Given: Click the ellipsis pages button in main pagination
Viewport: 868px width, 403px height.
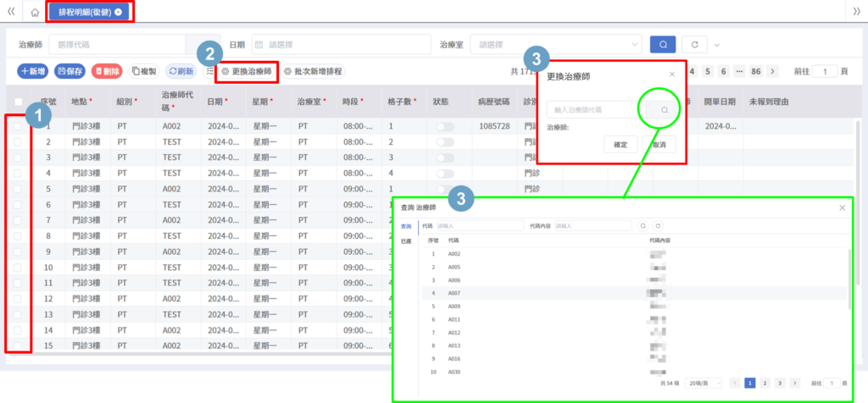Looking at the screenshot, I should (x=739, y=71).
